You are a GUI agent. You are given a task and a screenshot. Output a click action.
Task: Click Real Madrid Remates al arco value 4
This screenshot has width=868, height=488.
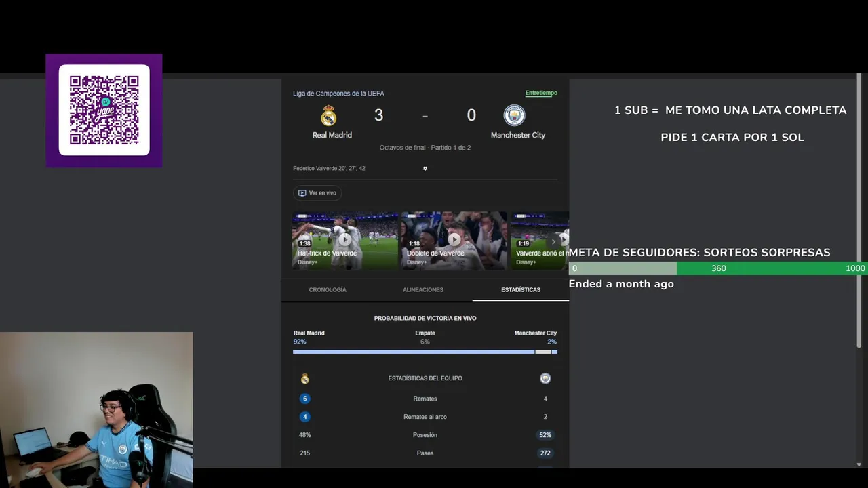[x=305, y=417]
